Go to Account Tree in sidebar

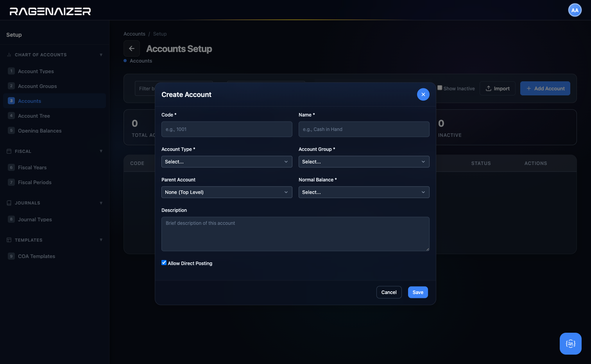coord(54,116)
